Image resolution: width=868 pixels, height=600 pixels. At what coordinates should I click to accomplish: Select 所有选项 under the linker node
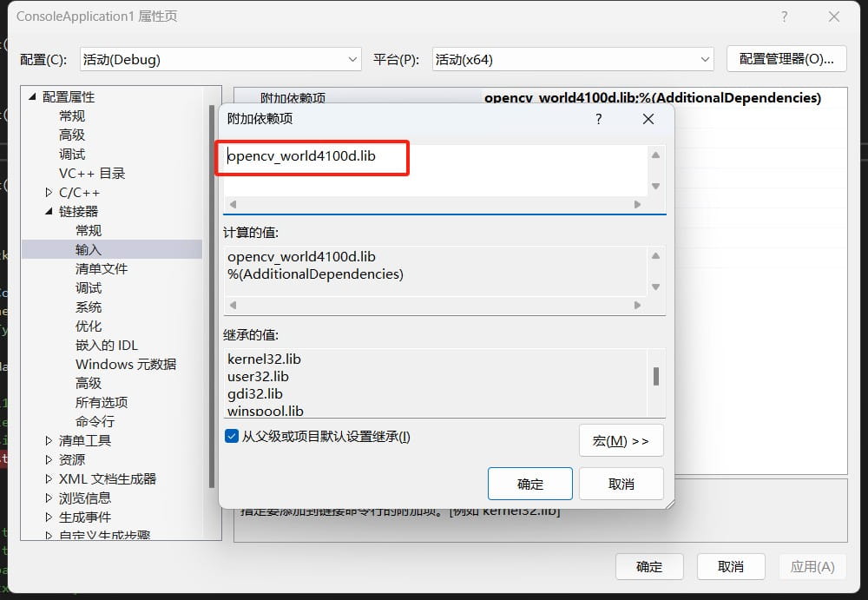102,402
